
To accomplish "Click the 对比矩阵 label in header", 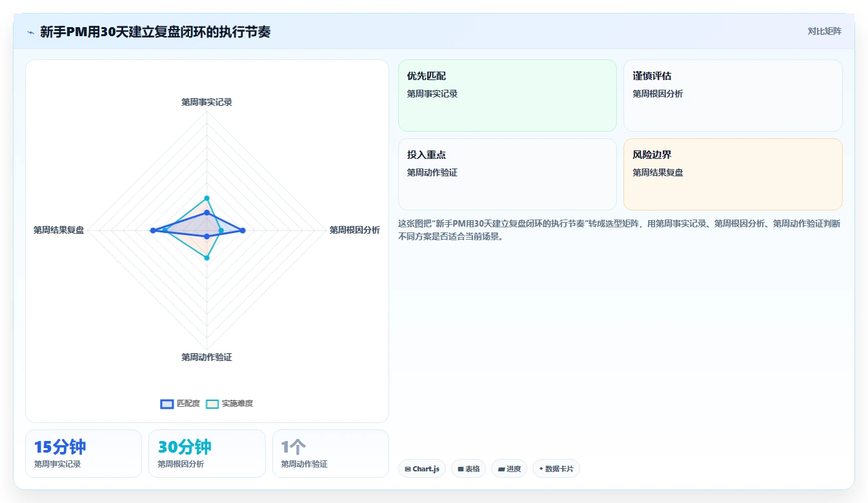I will (x=824, y=31).
